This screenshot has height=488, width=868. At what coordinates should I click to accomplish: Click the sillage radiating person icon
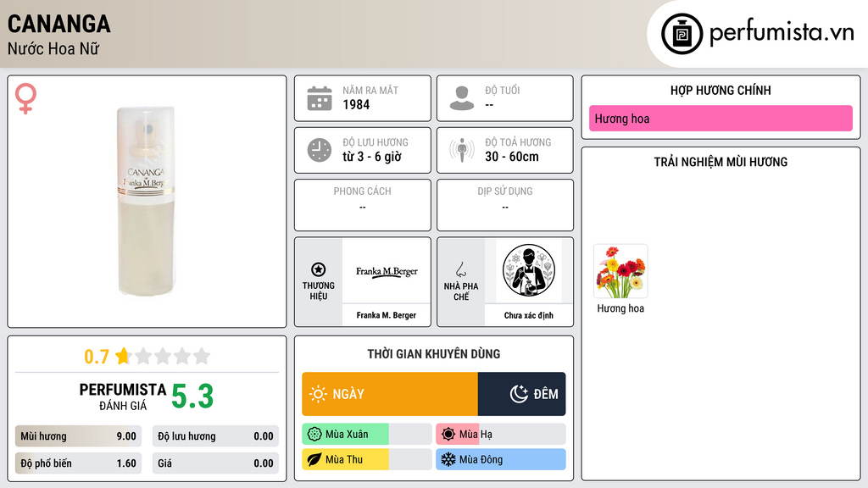pyautogui.click(x=462, y=150)
